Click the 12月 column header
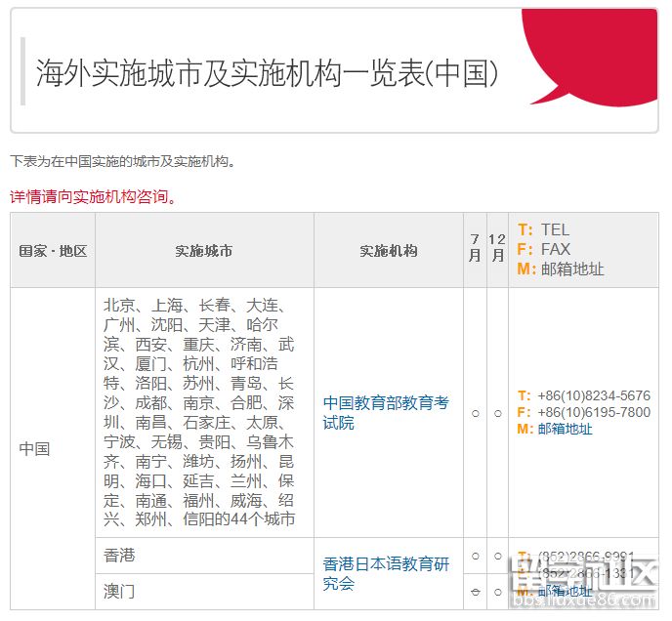Viewport: 672px width, 621px height. (497, 248)
